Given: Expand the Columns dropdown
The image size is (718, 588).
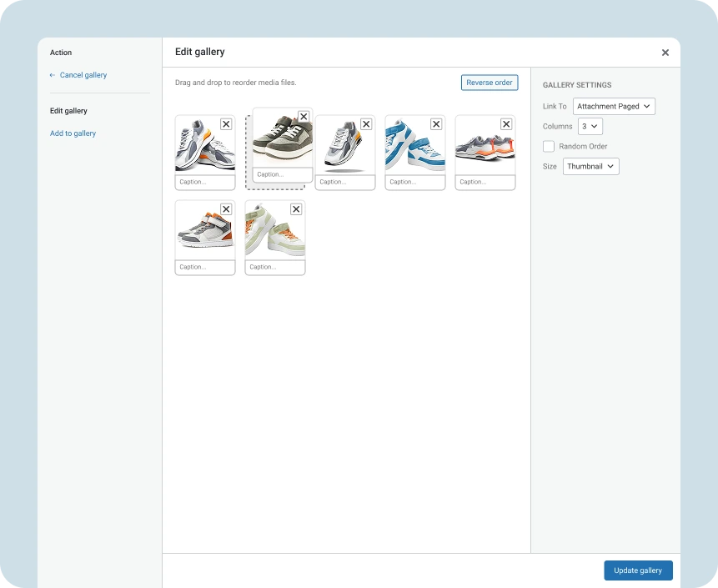Looking at the screenshot, I should click(x=590, y=127).
